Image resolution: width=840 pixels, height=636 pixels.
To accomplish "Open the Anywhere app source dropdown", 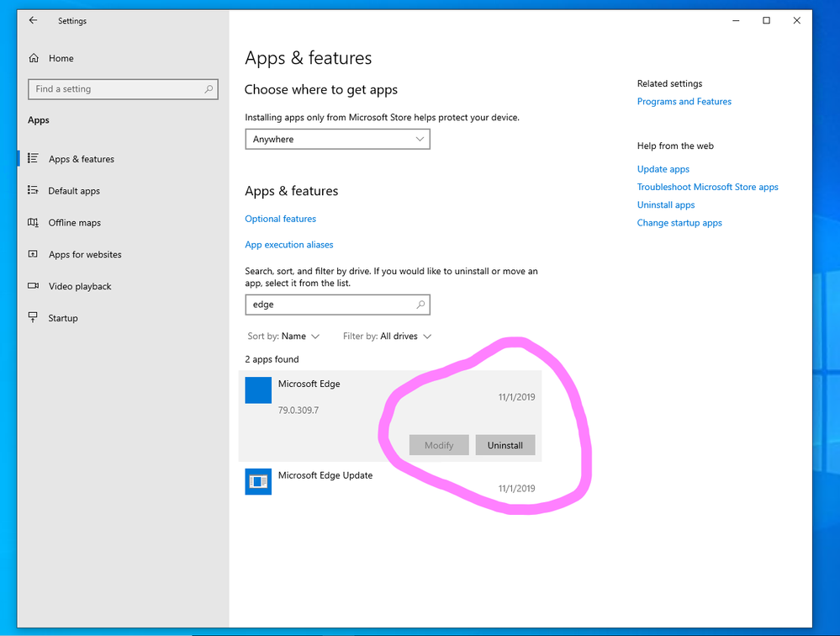I will click(x=337, y=140).
